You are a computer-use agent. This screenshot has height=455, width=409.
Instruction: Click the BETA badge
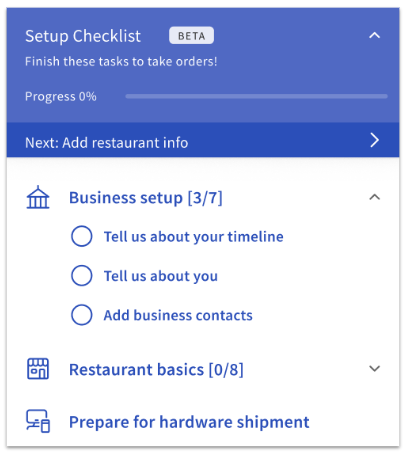191,36
